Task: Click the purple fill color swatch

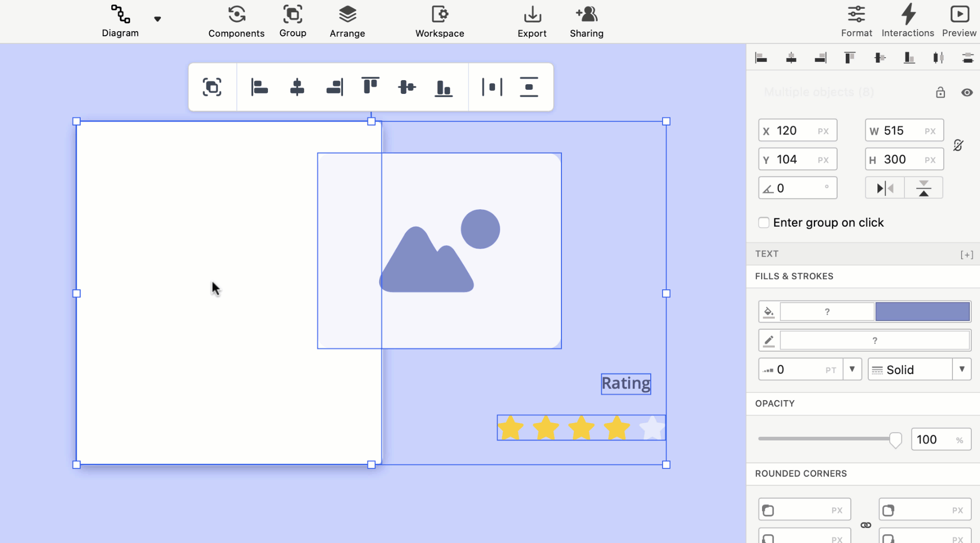Action: [922, 311]
